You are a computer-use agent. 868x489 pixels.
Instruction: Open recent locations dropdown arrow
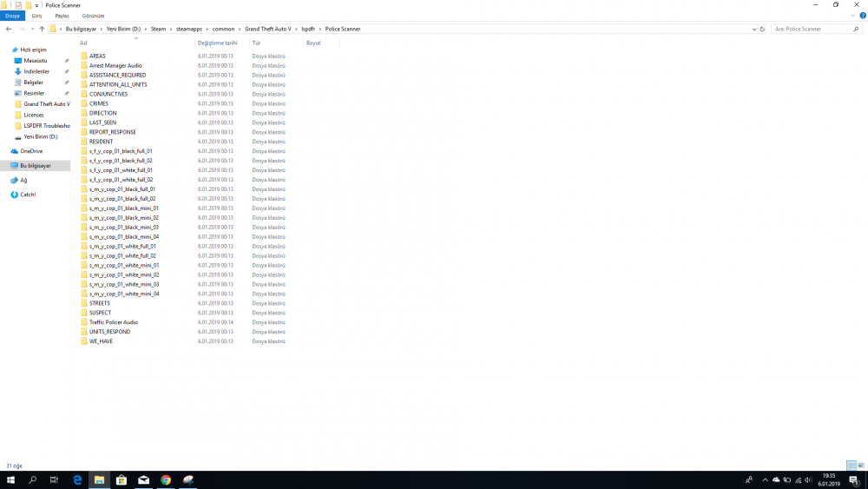(32, 29)
